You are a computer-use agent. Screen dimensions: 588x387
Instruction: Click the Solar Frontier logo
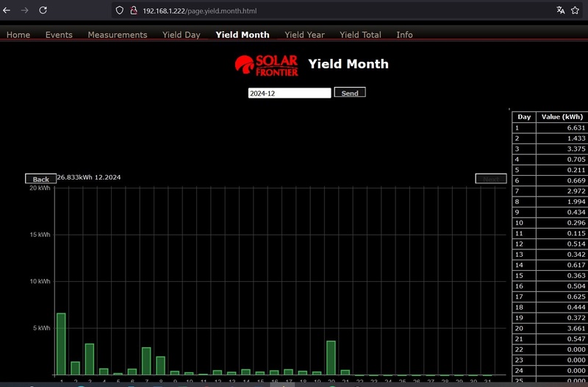(x=267, y=65)
